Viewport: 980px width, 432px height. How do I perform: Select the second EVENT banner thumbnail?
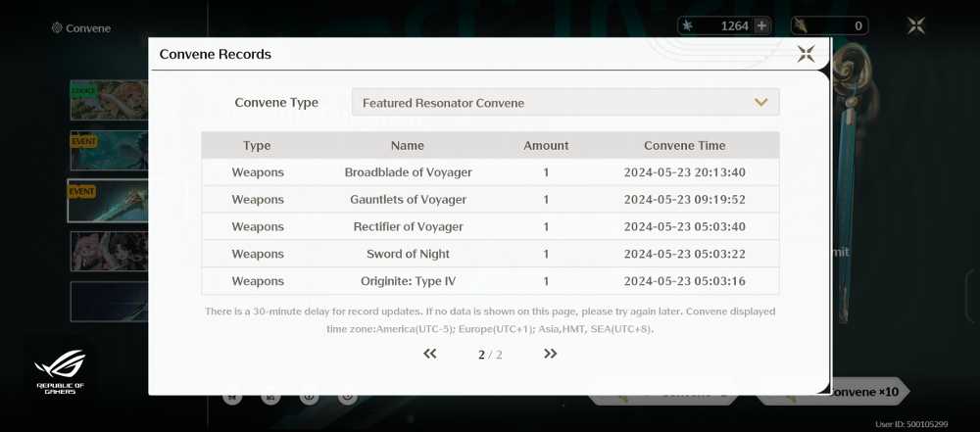click(109, 151)
